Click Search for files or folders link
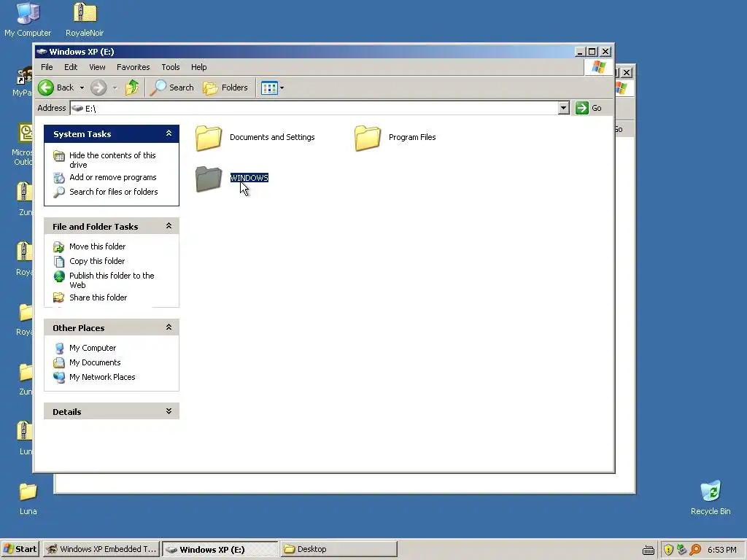 (x=113, y=192)
